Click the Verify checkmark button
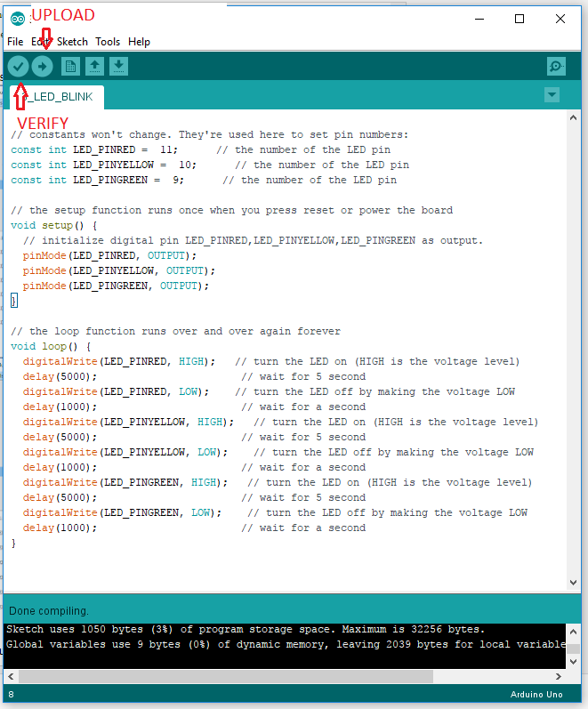Image resolution: width=588 pixels, height=709 pixels. click(18, 67)
